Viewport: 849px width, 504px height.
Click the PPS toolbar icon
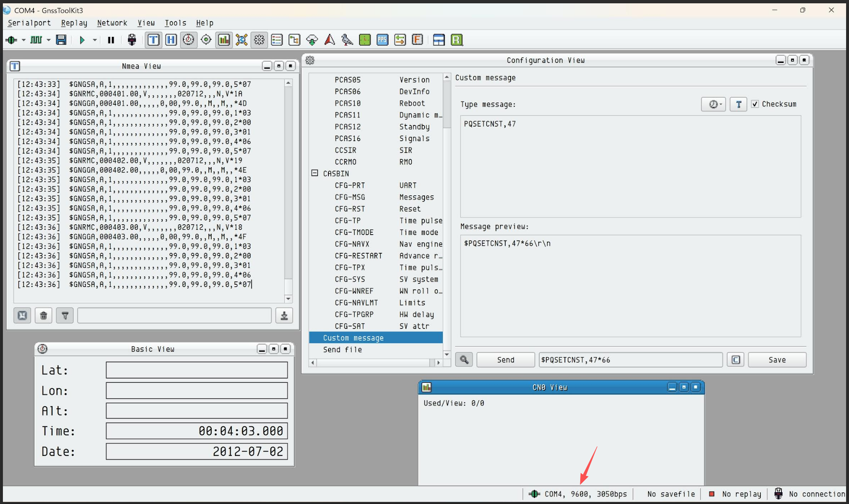(382, 40)
